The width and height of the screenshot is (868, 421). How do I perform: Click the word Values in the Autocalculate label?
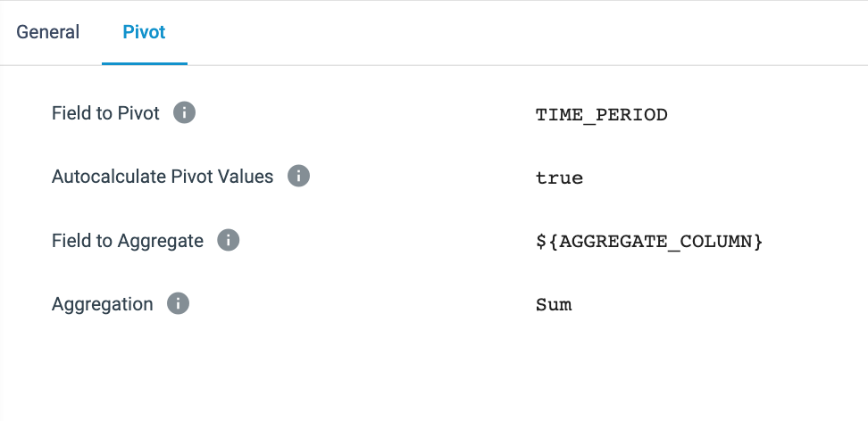247,177
